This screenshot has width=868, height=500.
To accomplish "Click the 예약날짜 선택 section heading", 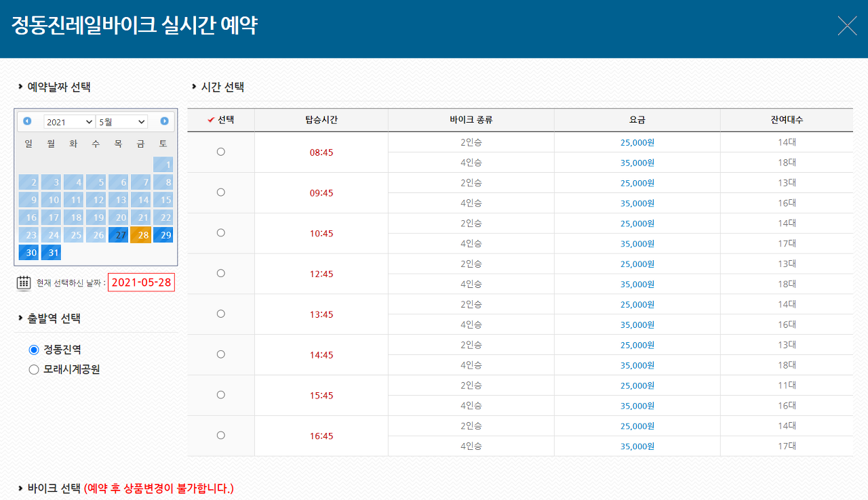I will pyautogui.click(x=59, y=87).
